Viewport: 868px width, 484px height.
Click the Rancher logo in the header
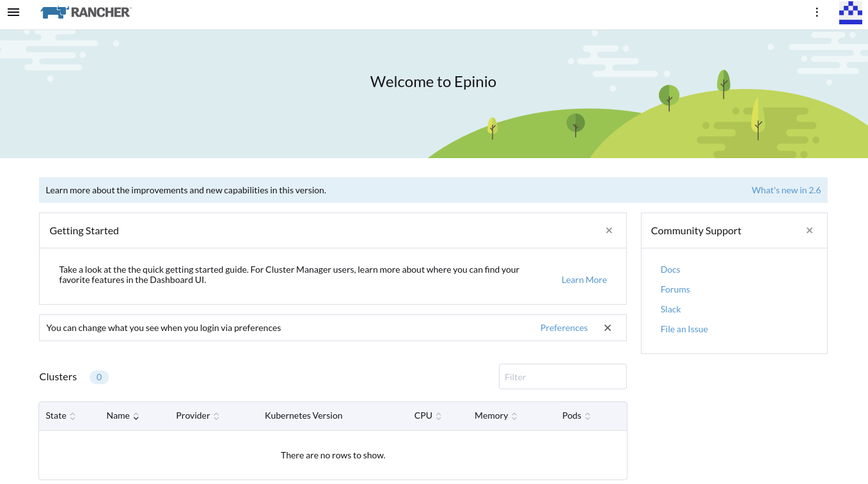[x=85, y=12]
